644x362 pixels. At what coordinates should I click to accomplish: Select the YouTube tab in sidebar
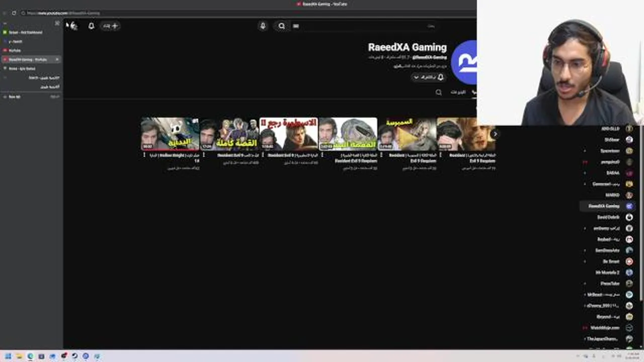click(x=31, y=50)
